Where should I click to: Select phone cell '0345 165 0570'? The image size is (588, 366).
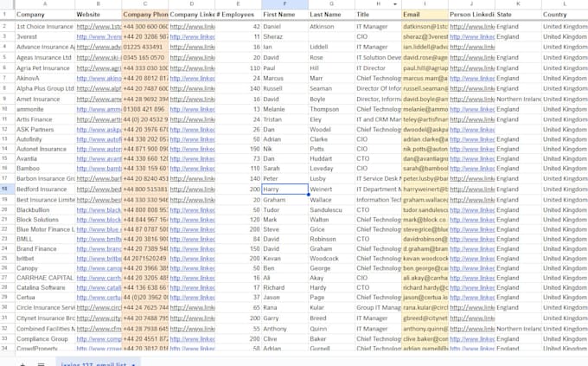145,57
